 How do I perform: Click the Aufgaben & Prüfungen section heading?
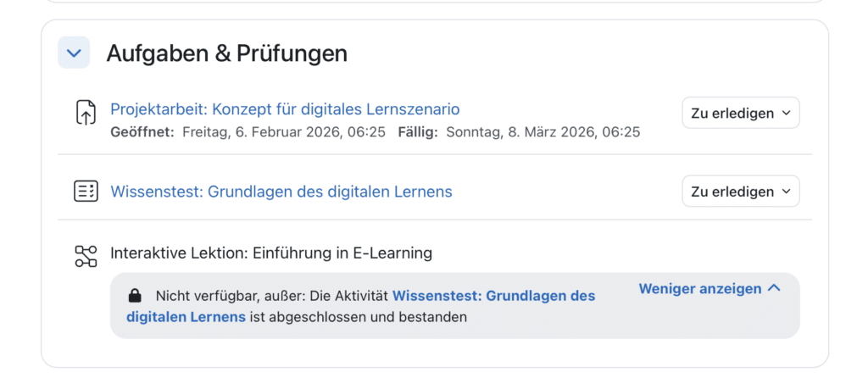[x=226, y=53]
